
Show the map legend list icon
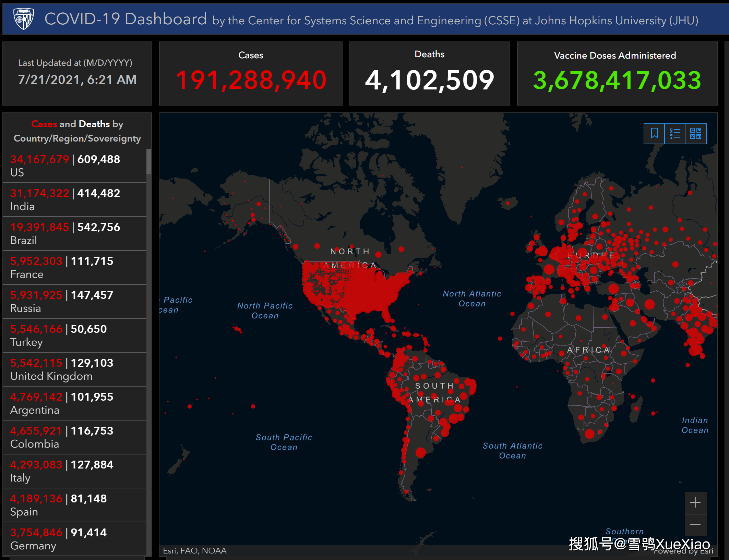675,134
